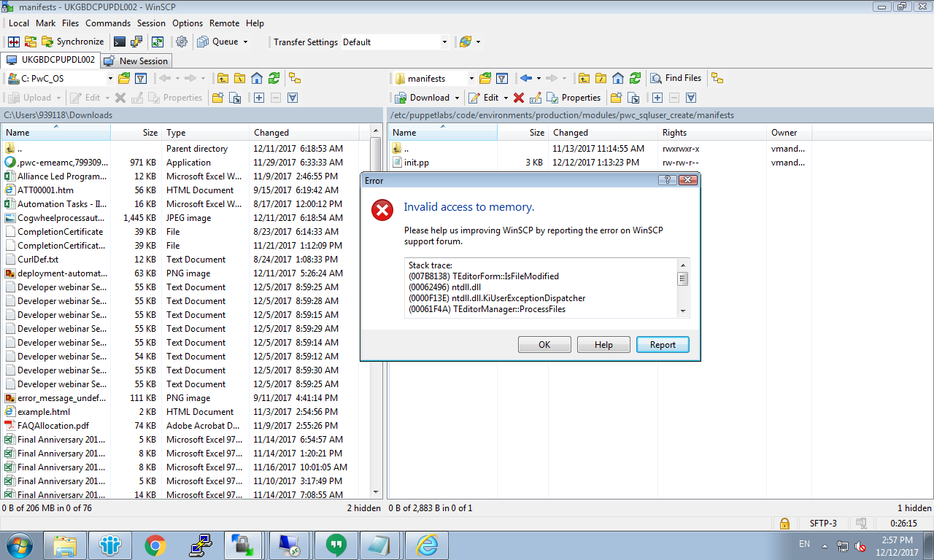Expand the remote manifests directory dropdown
This screenshot has width=934, height=560.
[471, 79]
